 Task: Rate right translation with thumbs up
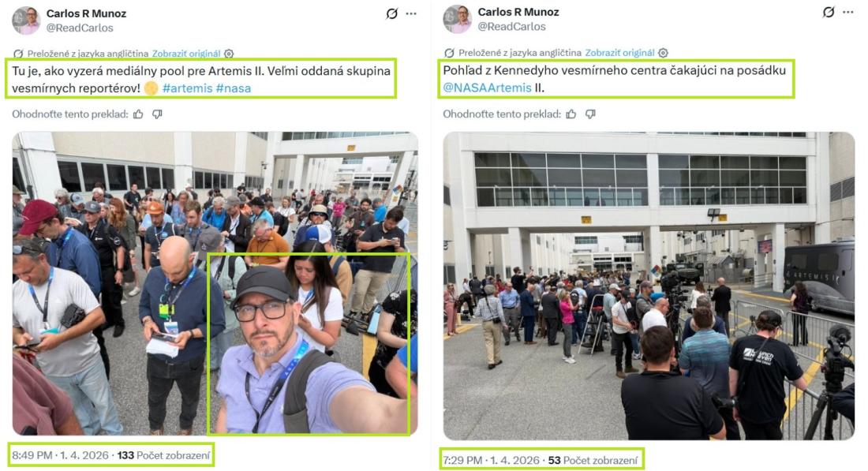pos(571,114)
